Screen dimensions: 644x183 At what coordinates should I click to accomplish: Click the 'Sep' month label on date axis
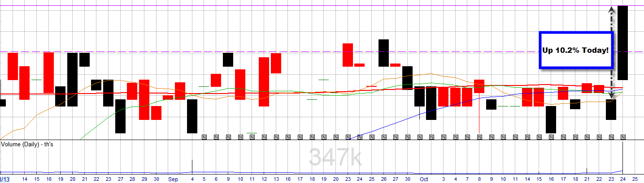click(x=173, y=179)
